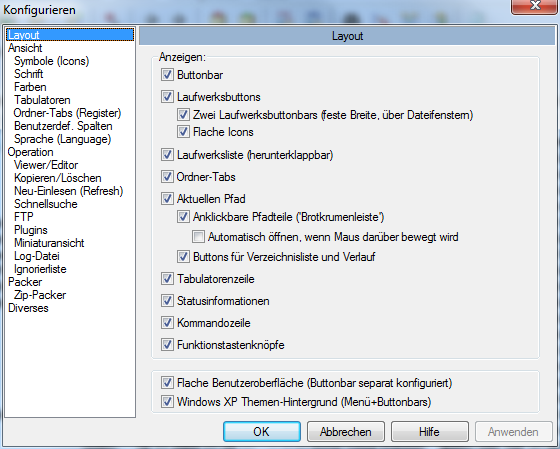The image size is (560, 449).
Task: Select Miniaturansicht in the tree
Action: pyautogui.click(x=49, y=243)
